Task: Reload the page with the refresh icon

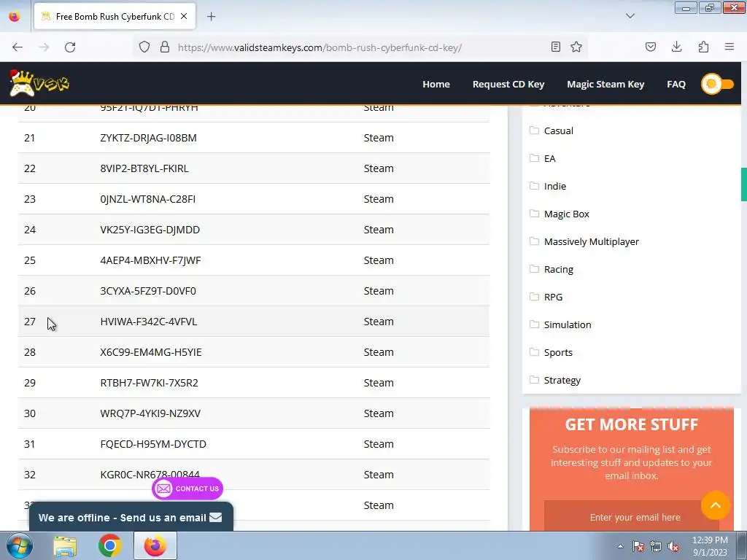Action: 70,47
